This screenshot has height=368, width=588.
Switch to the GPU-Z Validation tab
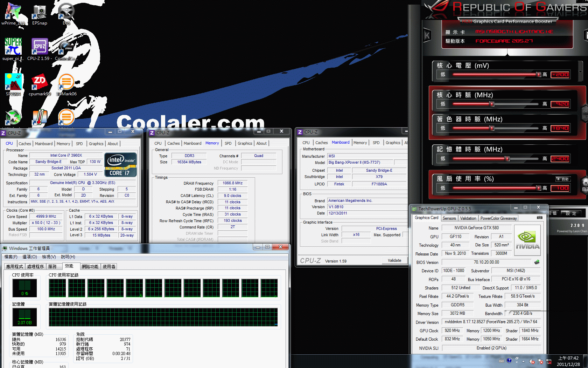(468, 218)
